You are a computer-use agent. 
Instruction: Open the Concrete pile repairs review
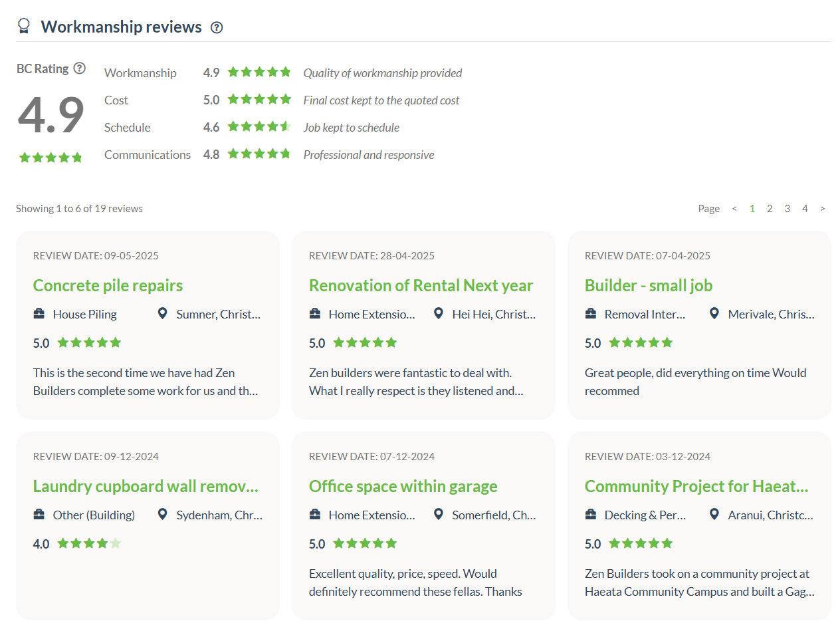(108, 285)
